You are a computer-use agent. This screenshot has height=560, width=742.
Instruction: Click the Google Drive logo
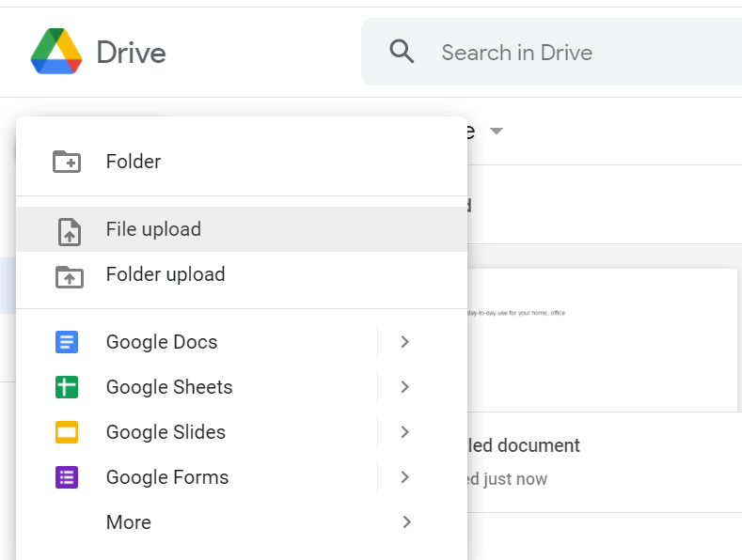(x=56, y=51)
